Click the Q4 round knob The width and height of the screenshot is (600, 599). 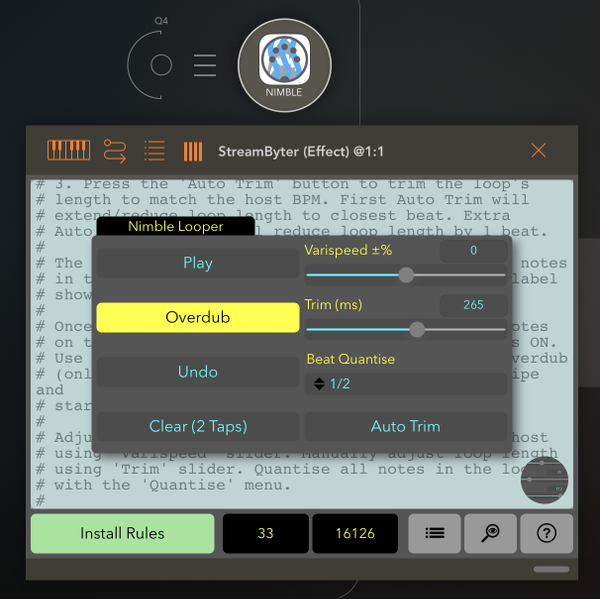coord(161,65)
